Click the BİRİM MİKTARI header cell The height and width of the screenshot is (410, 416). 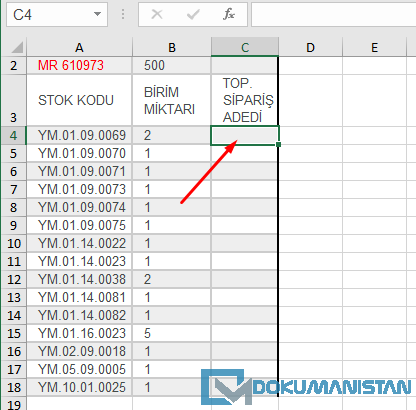pyautogui.click(x=172, y=100)
